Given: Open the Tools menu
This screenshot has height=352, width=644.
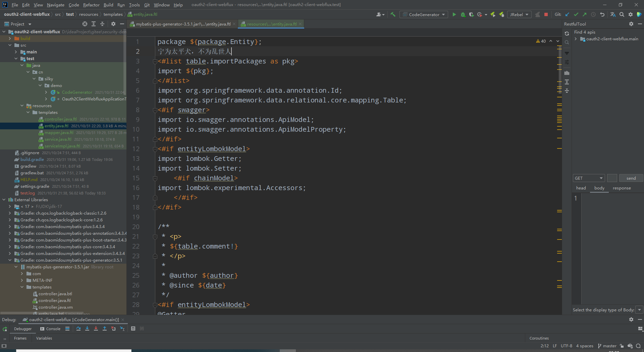Looking at the screenshot, I should 134,5.
